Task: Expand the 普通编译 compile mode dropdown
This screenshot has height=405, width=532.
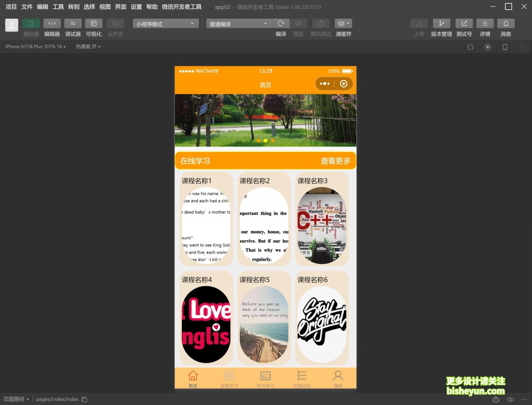Action: (x=238, y=24)
